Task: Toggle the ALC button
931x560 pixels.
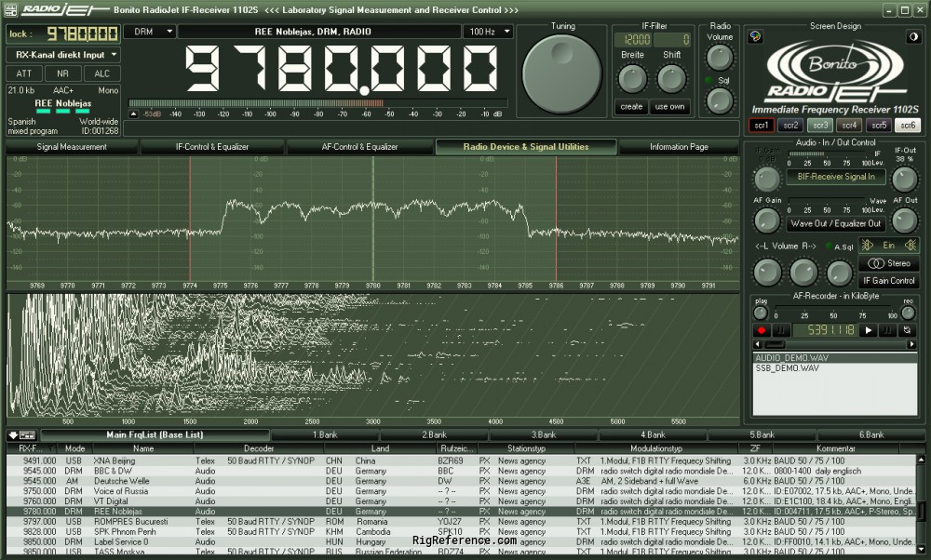Action: pyautogui.click(x=102, y=73)
